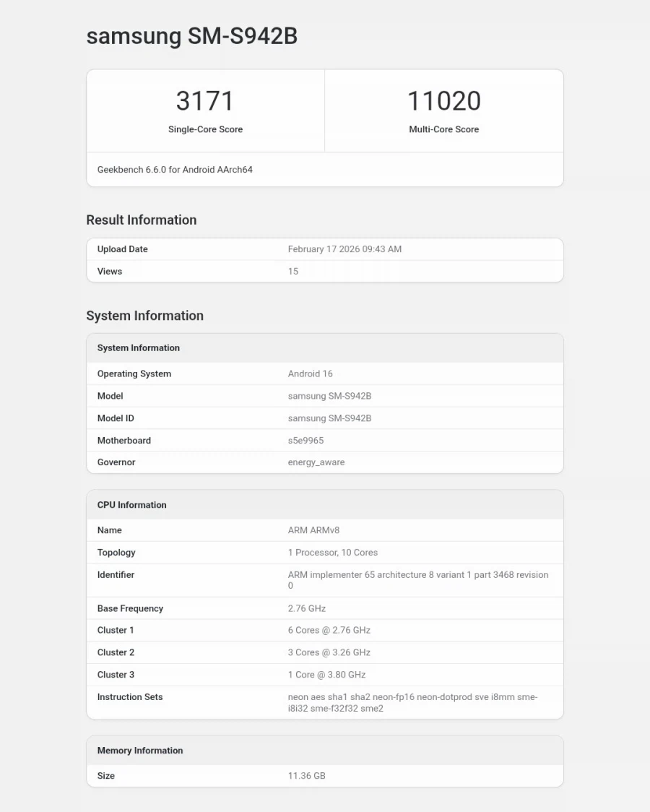Select the memory size value 11.36 GB
The height and width of the screenshot is (812, 650).
306,776
